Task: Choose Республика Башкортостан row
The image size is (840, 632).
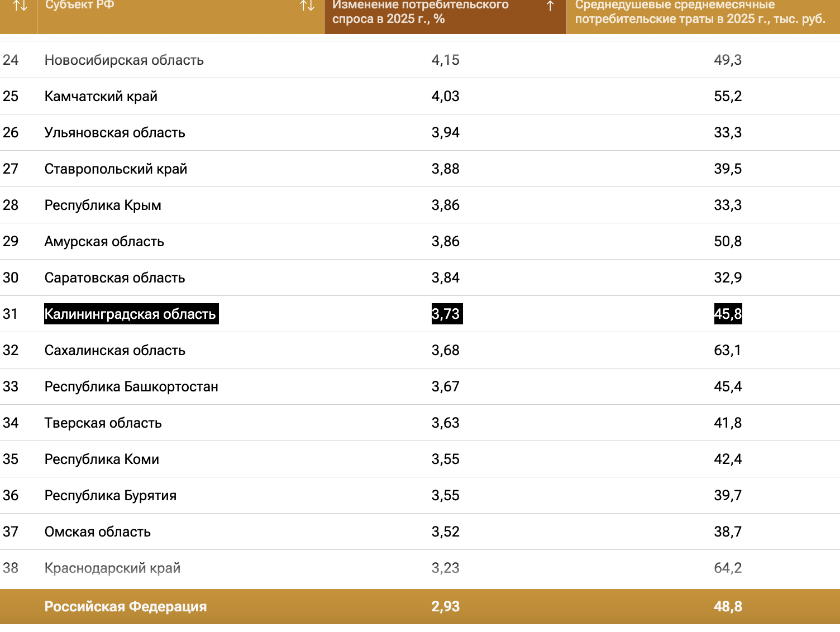Action: pyautogui.click(x=131, y=386)
